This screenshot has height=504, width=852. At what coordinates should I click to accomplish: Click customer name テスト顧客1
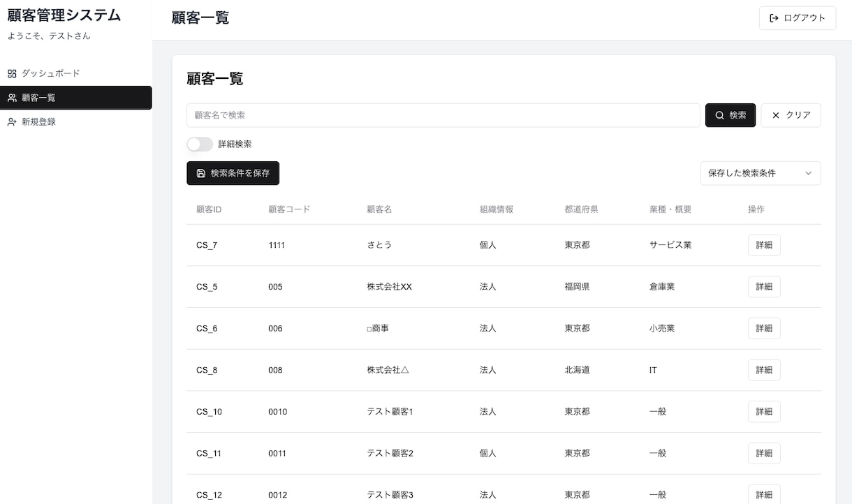[390, 412]
